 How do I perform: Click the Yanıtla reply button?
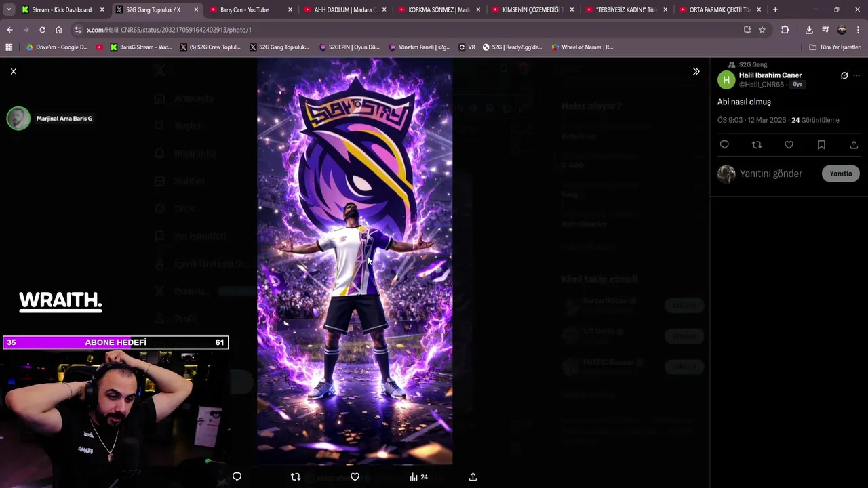point(840,174)
